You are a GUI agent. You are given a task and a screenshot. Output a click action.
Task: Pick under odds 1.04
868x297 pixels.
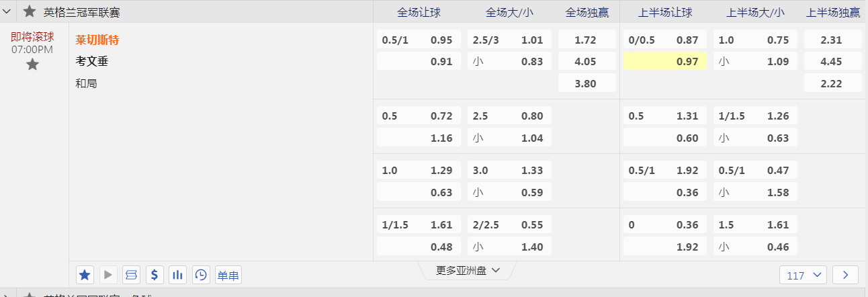509,137
